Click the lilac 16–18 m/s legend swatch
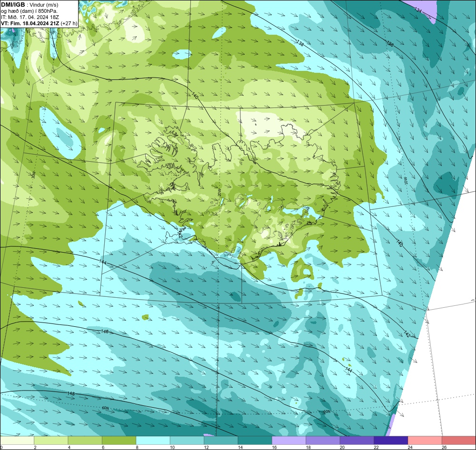Image resolution: width=476 pixels, height=450 pixels. pyautogui.click(x=289, y=440)
